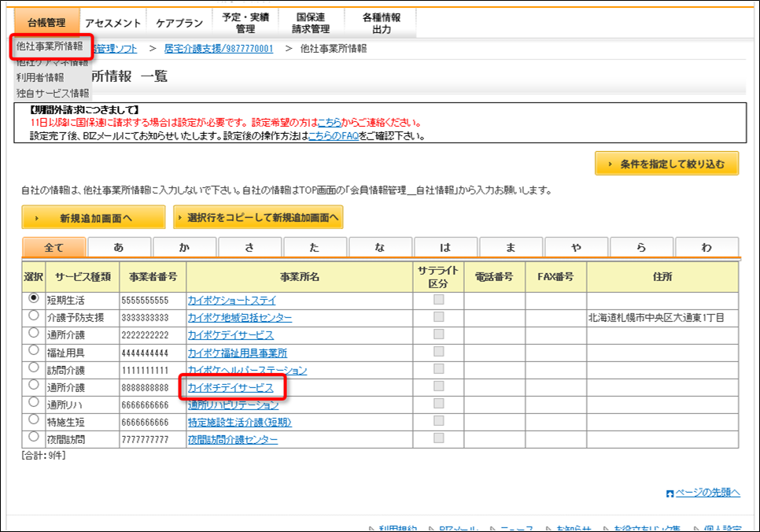
Task: Follow the 居宅介護支援/9877770001 breadcrumb link
Action: [x=219, y=49]
